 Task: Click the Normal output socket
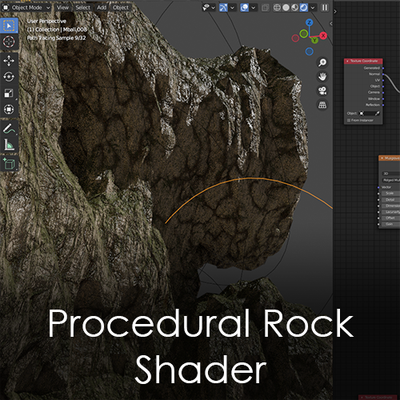coord(383,74)
